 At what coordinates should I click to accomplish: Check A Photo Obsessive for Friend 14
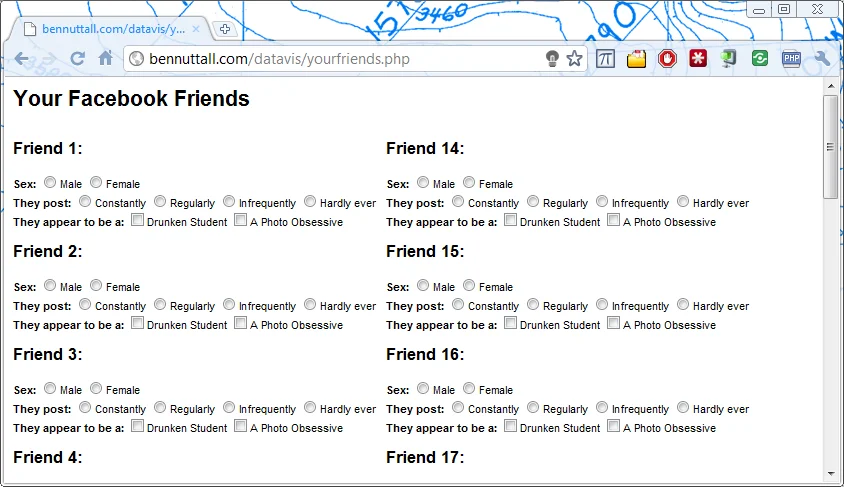pyautogui.click(x=614, y=220)
